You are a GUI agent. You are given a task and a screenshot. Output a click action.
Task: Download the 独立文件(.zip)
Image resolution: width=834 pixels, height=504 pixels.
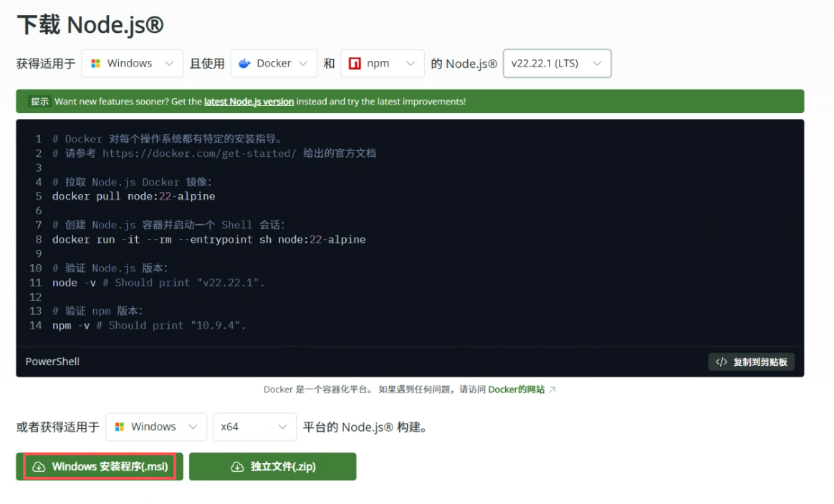(273, 467)
